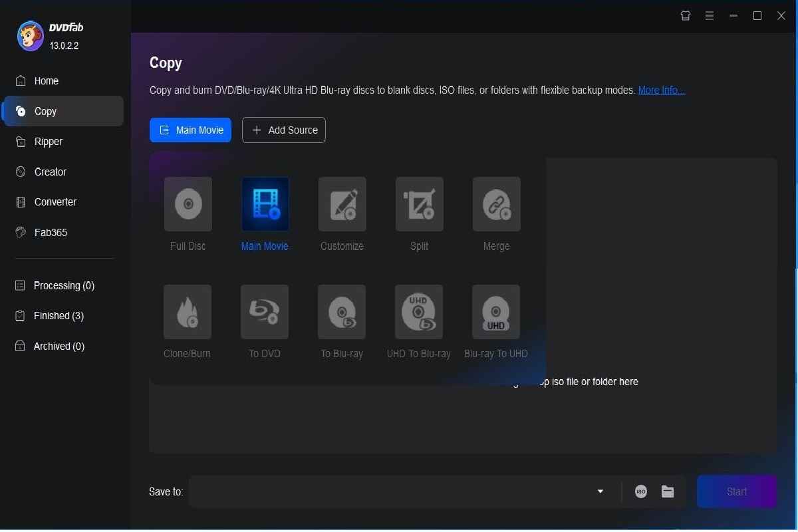Click the Main Movie mode switcher button

pos(190,130)
